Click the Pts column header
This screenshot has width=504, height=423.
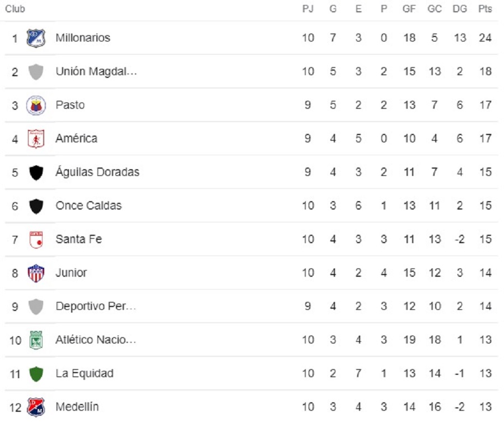485,9
